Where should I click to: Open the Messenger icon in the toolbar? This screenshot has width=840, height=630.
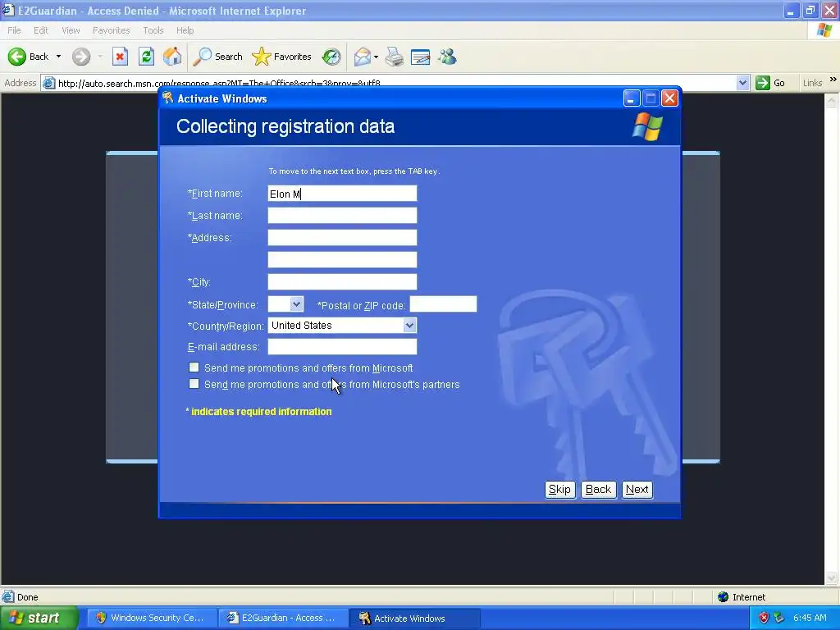pos(447,57)
